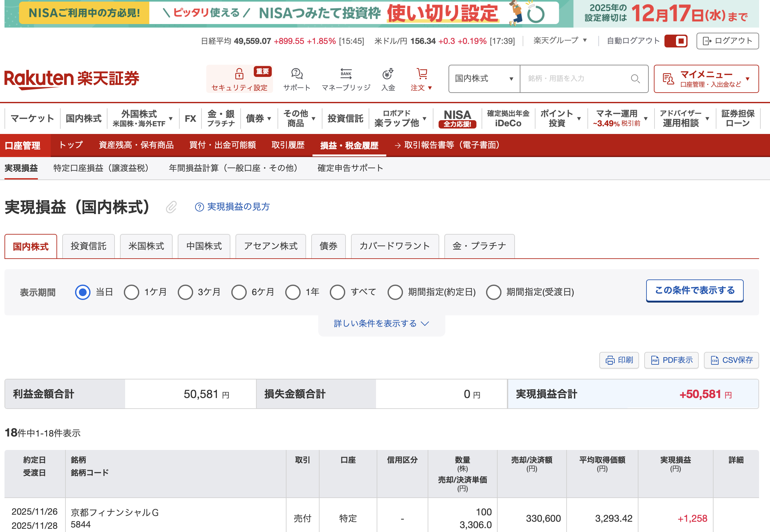
Task: Open the 楽天グループ dropdown
Action: 560,41
